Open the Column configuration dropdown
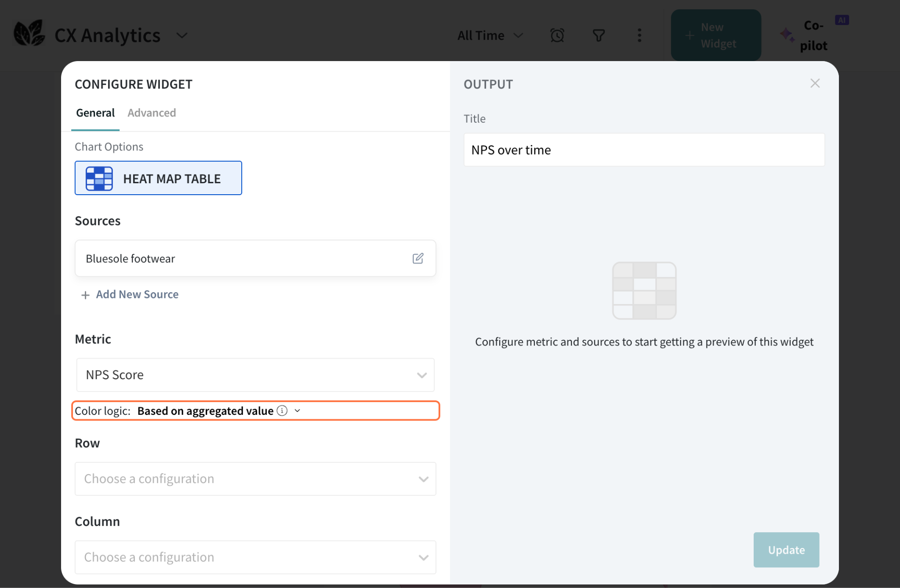900x588 pixels. [255, 557]
